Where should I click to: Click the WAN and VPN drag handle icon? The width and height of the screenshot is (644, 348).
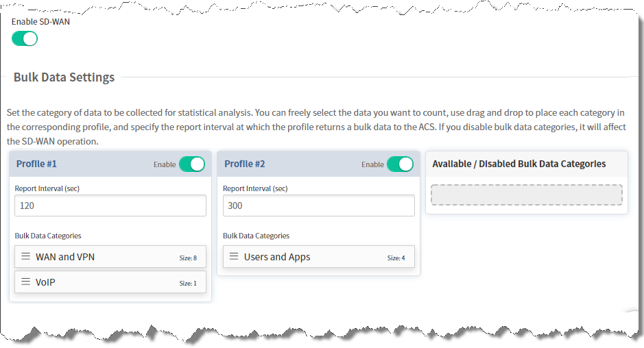point(25,256)
